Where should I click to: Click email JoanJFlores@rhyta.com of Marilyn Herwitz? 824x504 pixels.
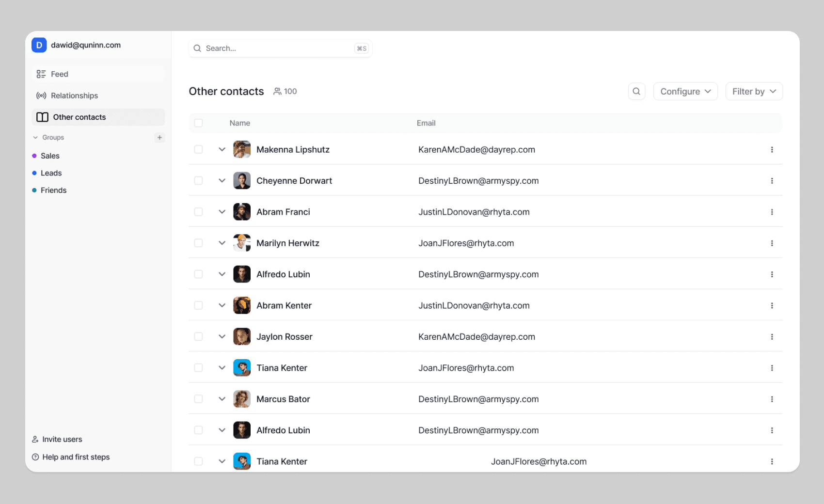466,243
